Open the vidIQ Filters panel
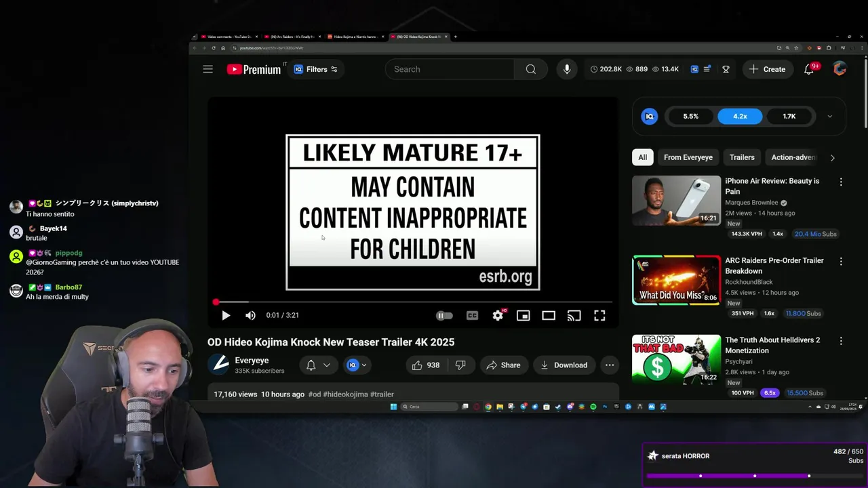The height and width of the screenshot is (488, 868). pos(316,69)
